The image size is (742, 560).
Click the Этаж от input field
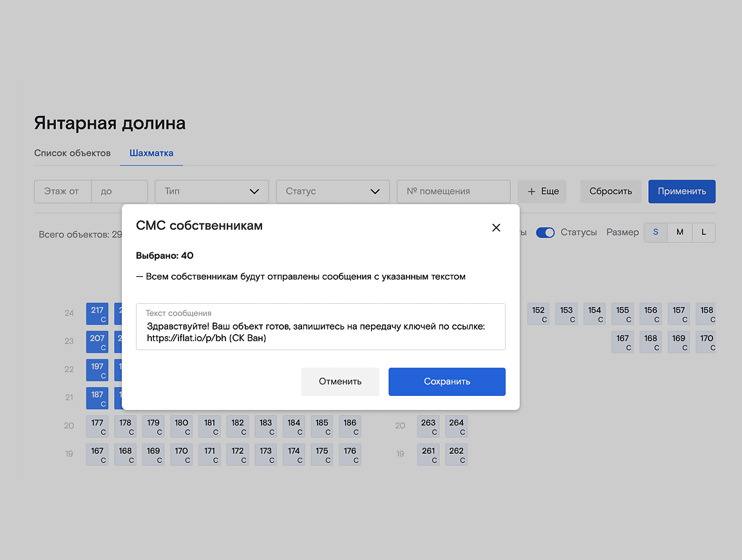pyautogui.click(x=62, y=191)
